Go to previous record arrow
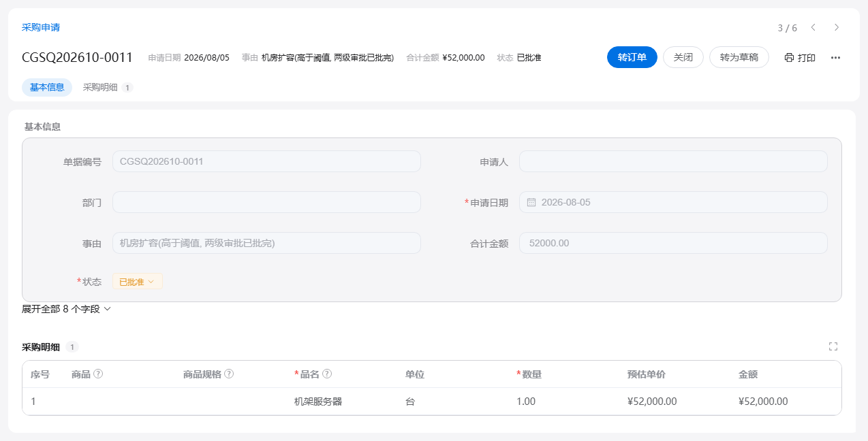 click(813, 27)
